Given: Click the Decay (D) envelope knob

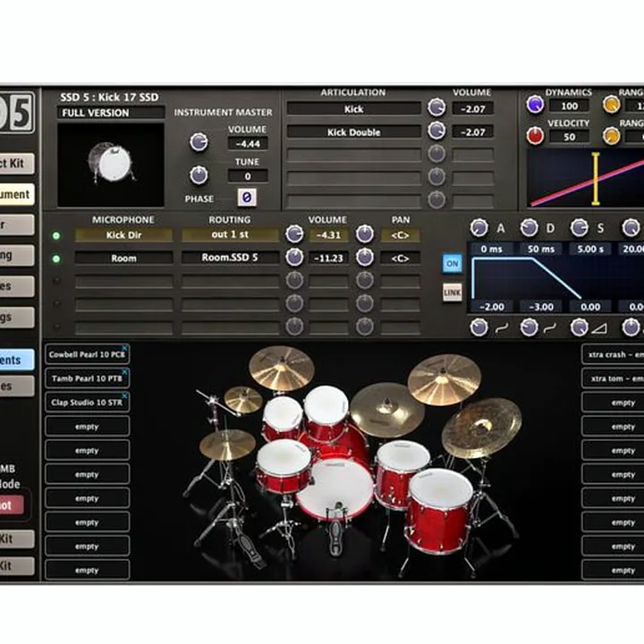Looking at the screenshot, I should click(x=529, y=228).
